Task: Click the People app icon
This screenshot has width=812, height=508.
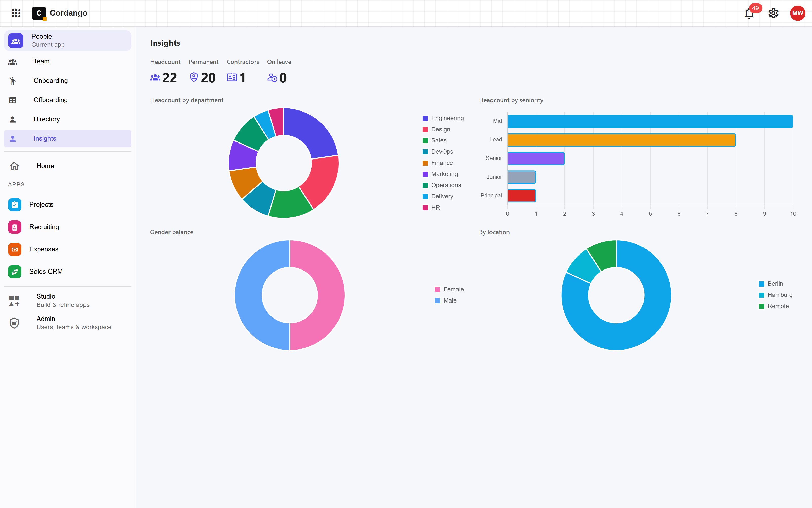Action: 16,41
